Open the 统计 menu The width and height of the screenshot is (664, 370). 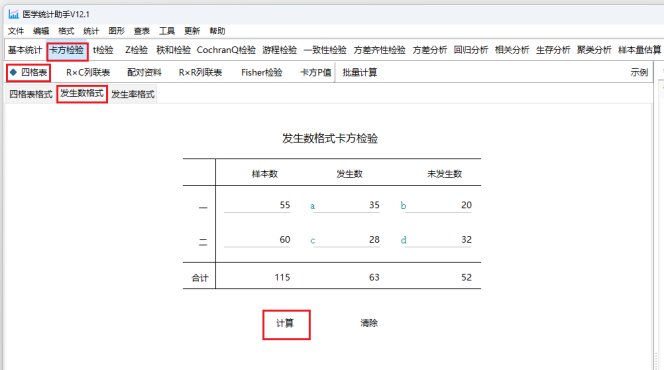[91, 31]
